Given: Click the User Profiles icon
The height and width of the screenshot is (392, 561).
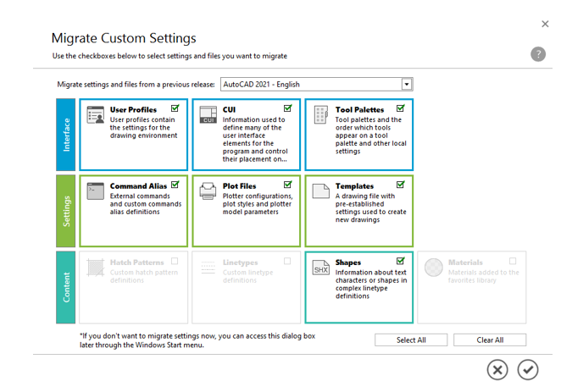Looking at the screenshot, I should (96, 115).
